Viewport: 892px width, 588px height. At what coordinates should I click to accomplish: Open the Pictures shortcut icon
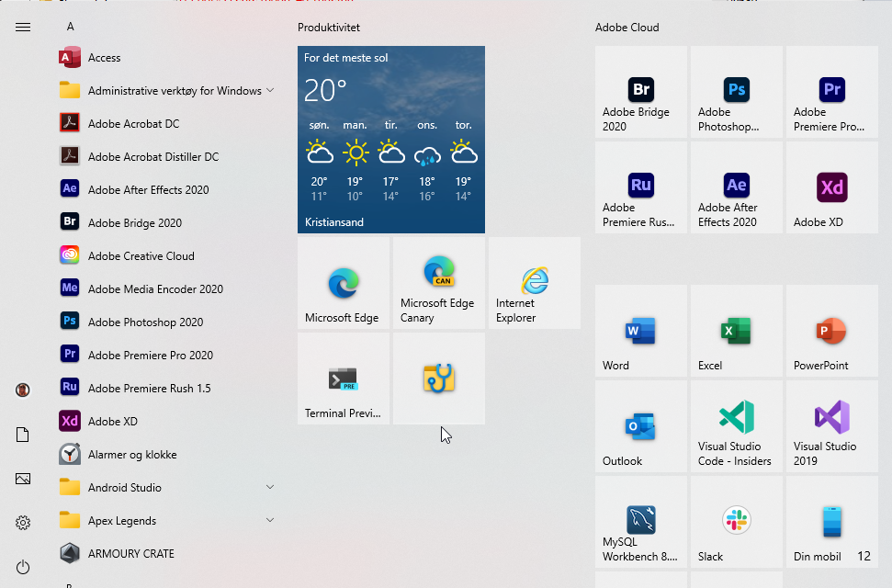pyautogui.click(x=23, y=479)
